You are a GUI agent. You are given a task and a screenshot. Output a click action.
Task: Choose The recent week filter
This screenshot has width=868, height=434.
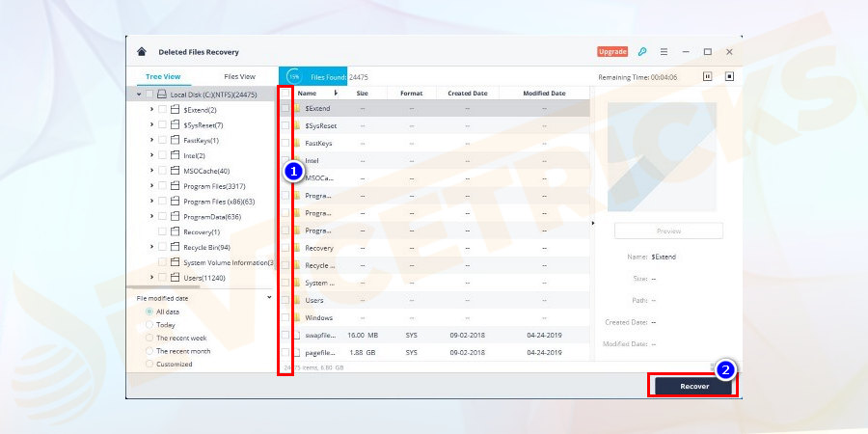[x=149, y=338]
